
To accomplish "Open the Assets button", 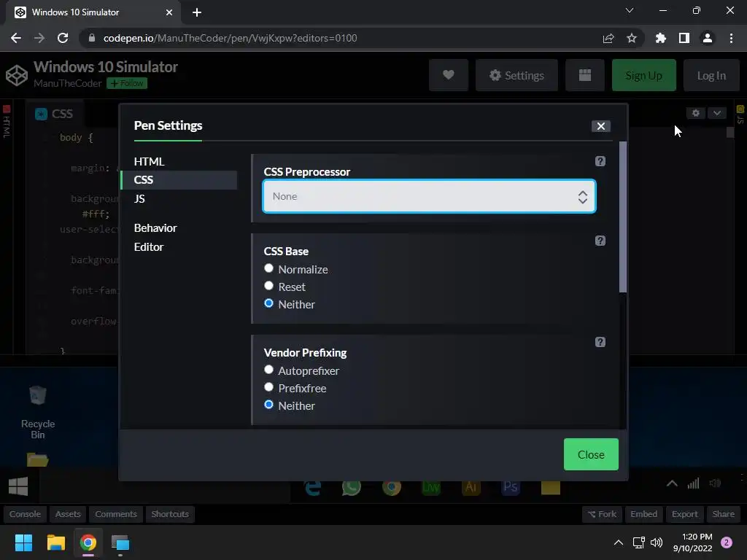I will pos(68,514).
